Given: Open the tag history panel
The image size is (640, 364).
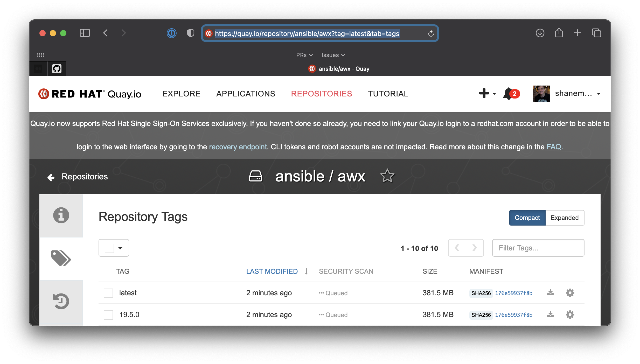Looking at the screenshot, I should click(61, 301).
